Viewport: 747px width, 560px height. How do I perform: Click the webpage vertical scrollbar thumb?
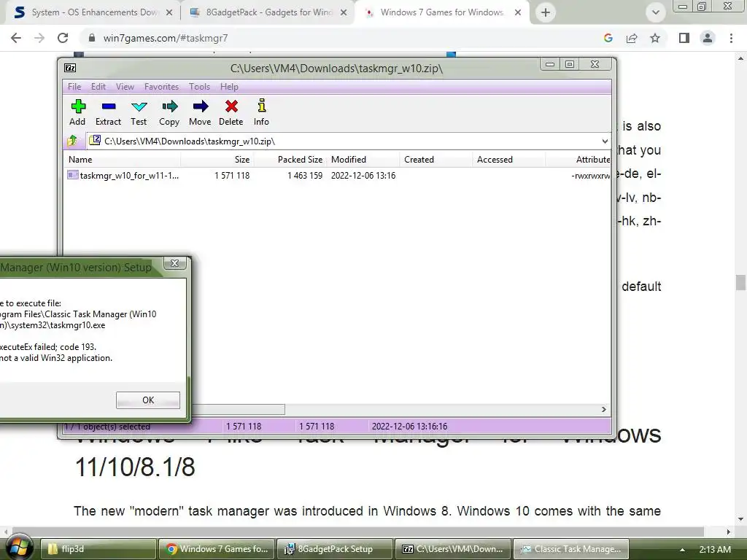[x=740, y=282]
